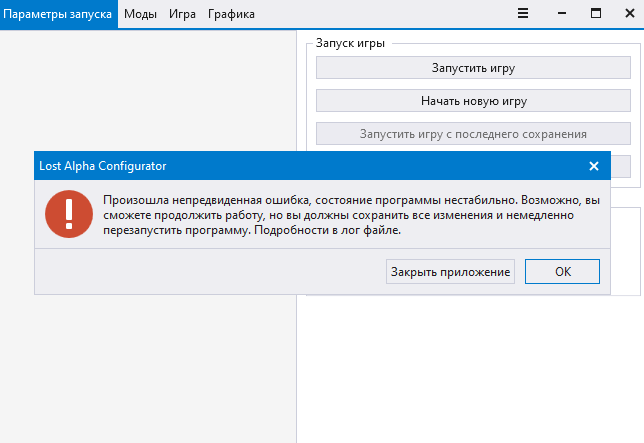The image size is (644, 443).
Task: Switch to the Параметры запуска tab
Action: 58,14
